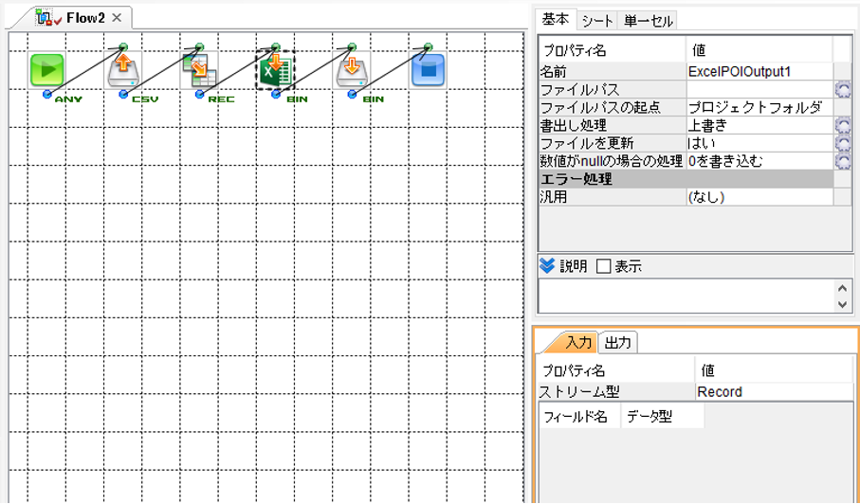This screenshot has width=860, height=504.
Task: Click the 書出し処理 row gear icon
Action: [x=842, y=125]
